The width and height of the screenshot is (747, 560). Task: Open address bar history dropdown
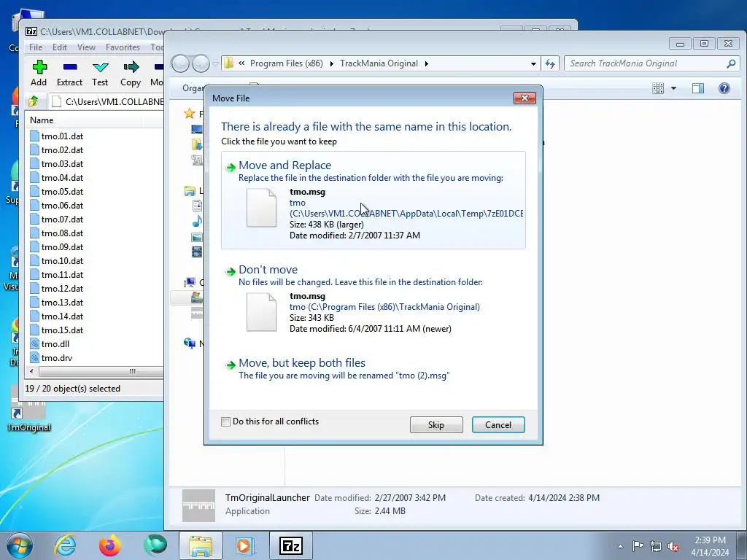coord(533,64)
